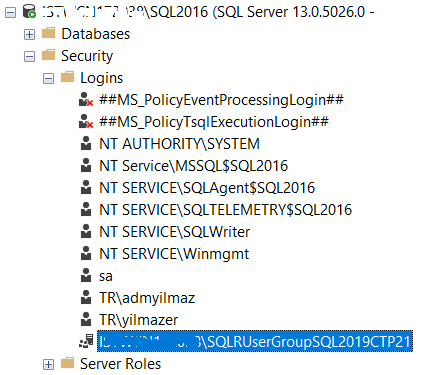Select ##MS_PolicyEventProcessingLogin## login

(x=221, y=100)
